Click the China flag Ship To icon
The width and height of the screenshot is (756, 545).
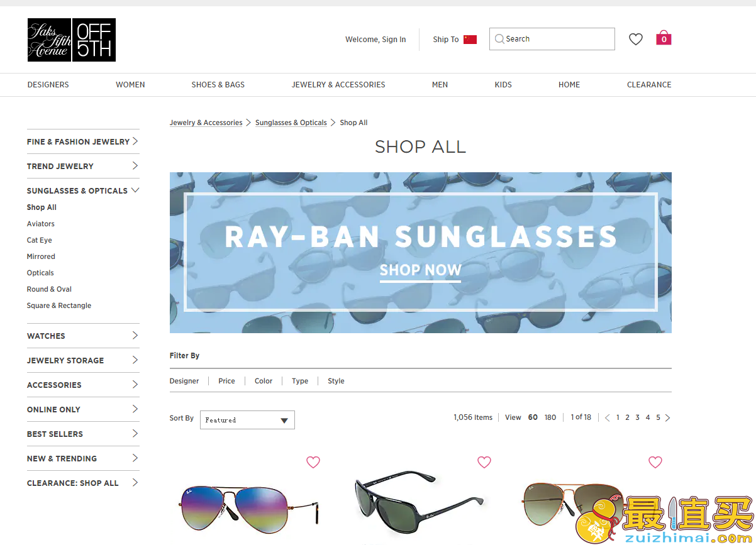[470, 40]
